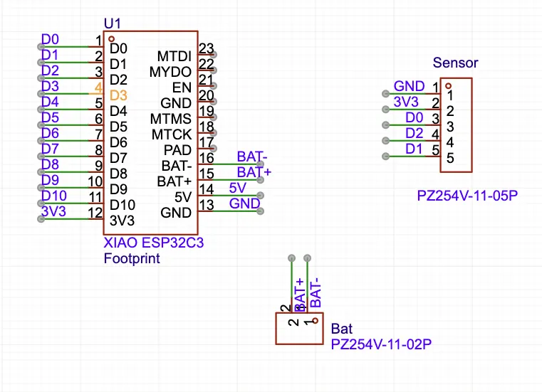Click the D10 net label beside U1
Viewport: 542px width, 392px height.
pos(54,196)
